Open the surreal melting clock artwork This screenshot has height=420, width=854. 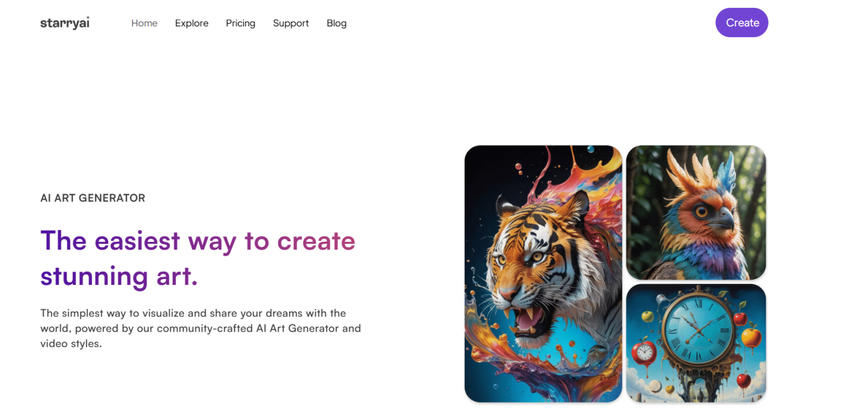[696, 343]
